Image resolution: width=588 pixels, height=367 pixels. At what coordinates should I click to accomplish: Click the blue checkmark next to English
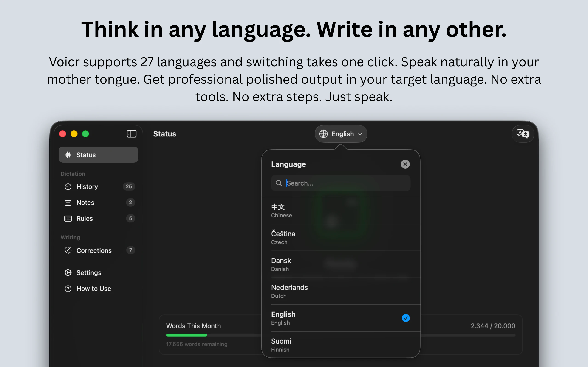[x=406, y=318]
